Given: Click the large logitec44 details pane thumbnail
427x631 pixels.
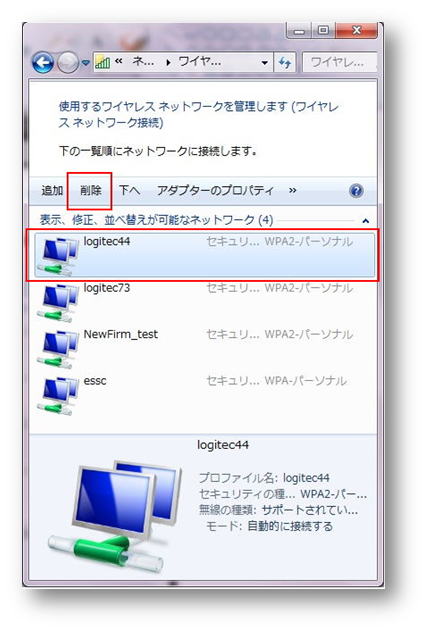Looking at the screenshot, I should click(115, 517).
